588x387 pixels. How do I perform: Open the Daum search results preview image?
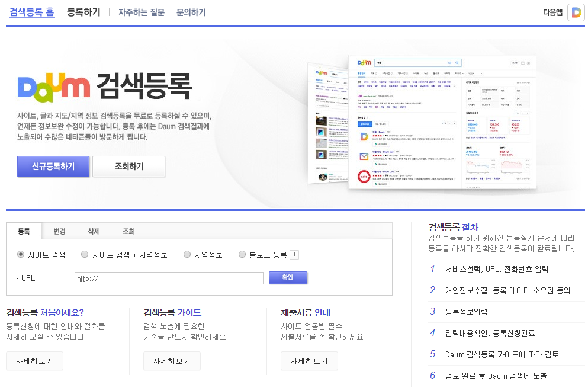(x=422, y=121)
